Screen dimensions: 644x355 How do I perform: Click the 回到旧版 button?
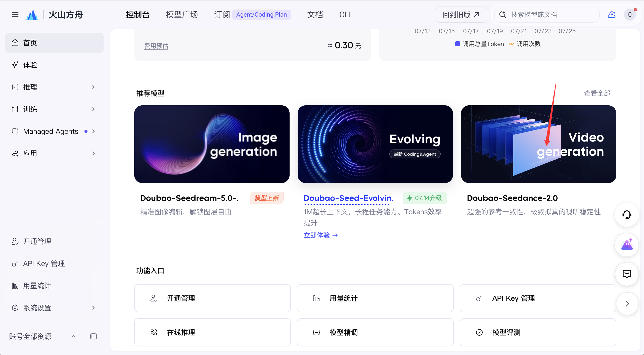[461, 15]
